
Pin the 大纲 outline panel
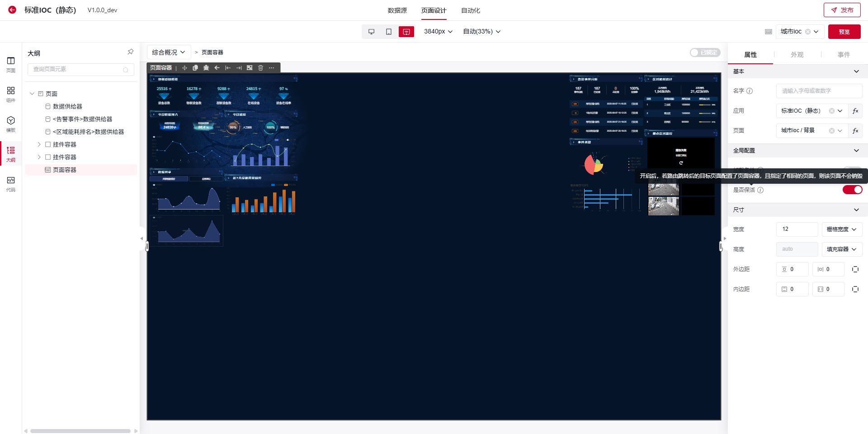pyautogui.click(x=130, y=52)
